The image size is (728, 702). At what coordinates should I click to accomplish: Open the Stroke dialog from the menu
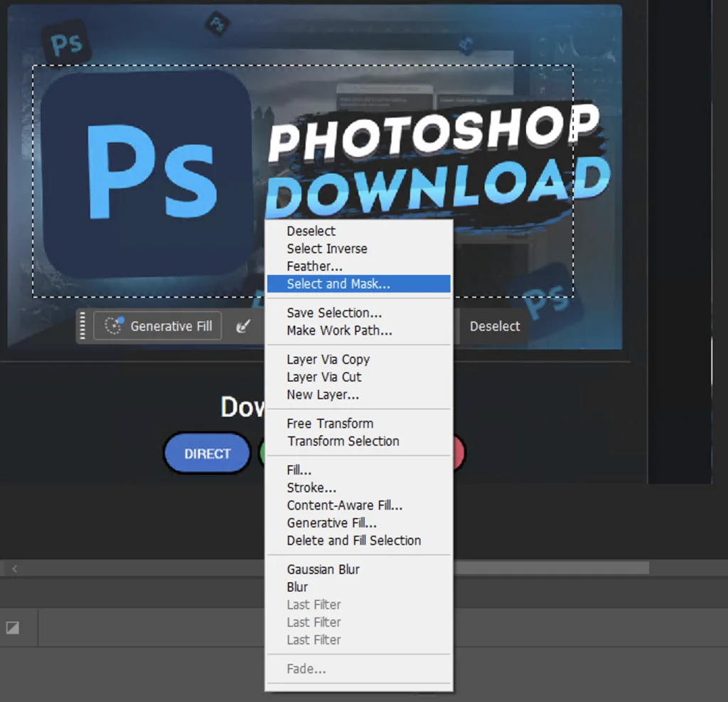[x=311, y=487]
